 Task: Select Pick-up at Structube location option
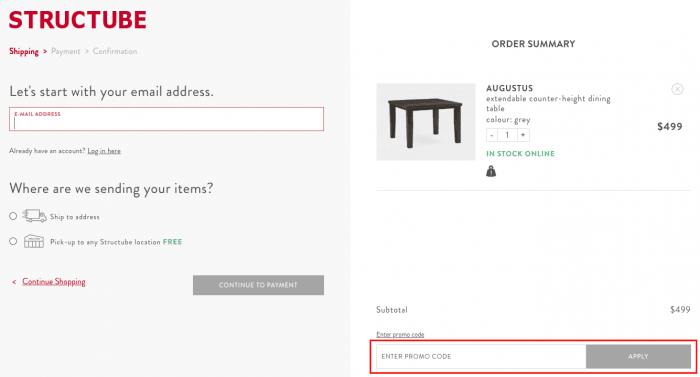tap(13, 241)
